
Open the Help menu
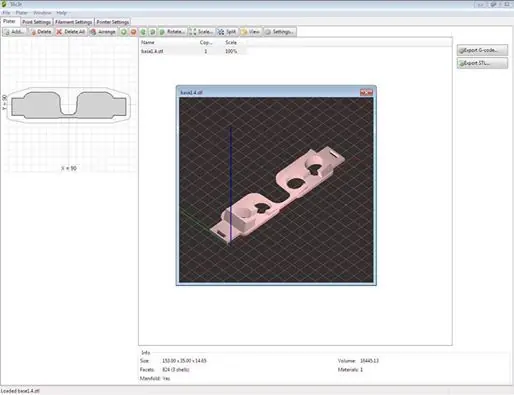(x=62, y=13)
